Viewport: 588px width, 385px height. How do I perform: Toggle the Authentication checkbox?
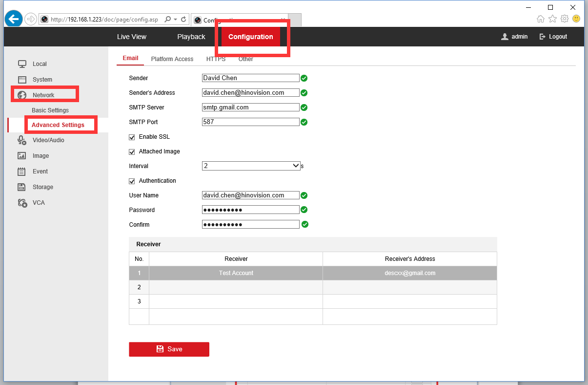132,181
